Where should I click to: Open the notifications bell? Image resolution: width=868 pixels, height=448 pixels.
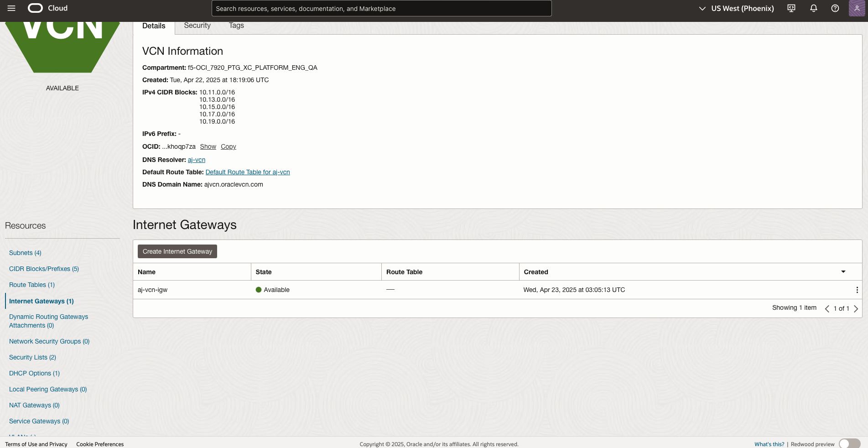click(x=813, y=8)
